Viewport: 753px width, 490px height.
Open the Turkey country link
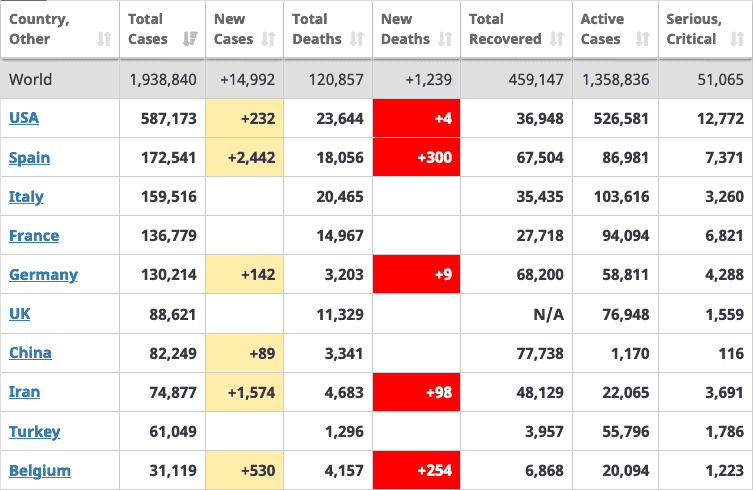[35, 431]
